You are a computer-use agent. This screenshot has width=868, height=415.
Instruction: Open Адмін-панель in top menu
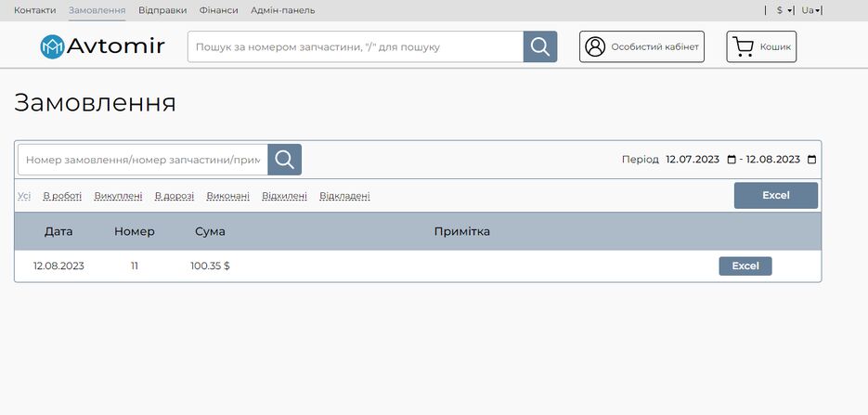pyautogui.click(x=283, y=10)
